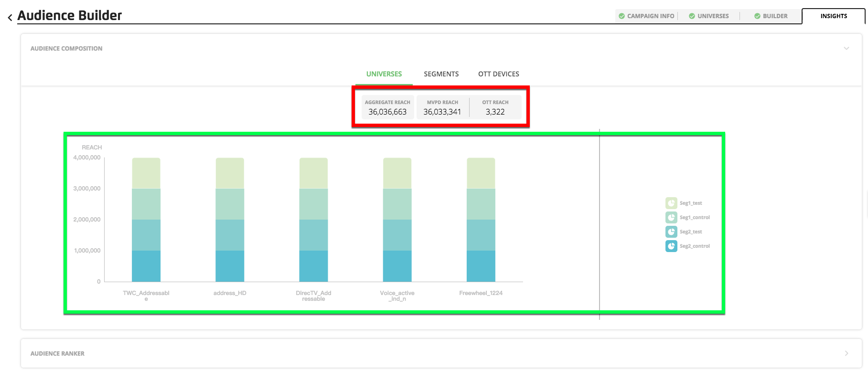This screenshot has width=868, height=380.
Task: Click the Voice_active_ind_n axis label
Action: [x=397, y=296]
